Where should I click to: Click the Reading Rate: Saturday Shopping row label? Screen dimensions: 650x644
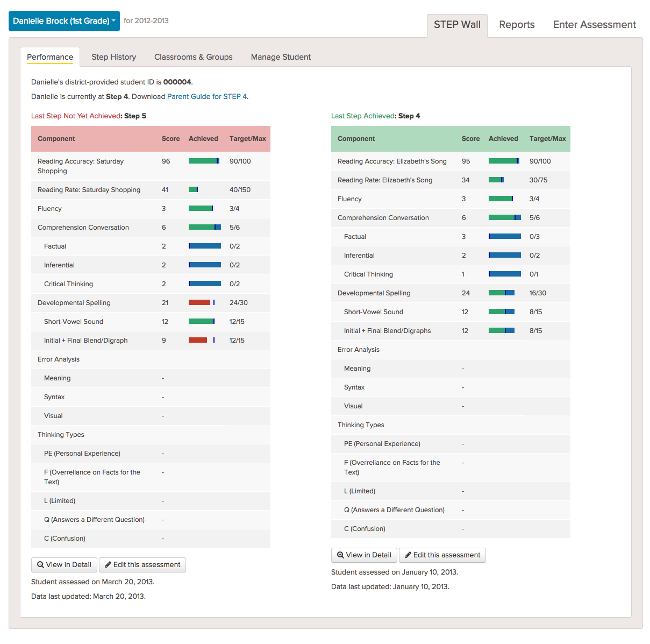[x=89, y=189]
